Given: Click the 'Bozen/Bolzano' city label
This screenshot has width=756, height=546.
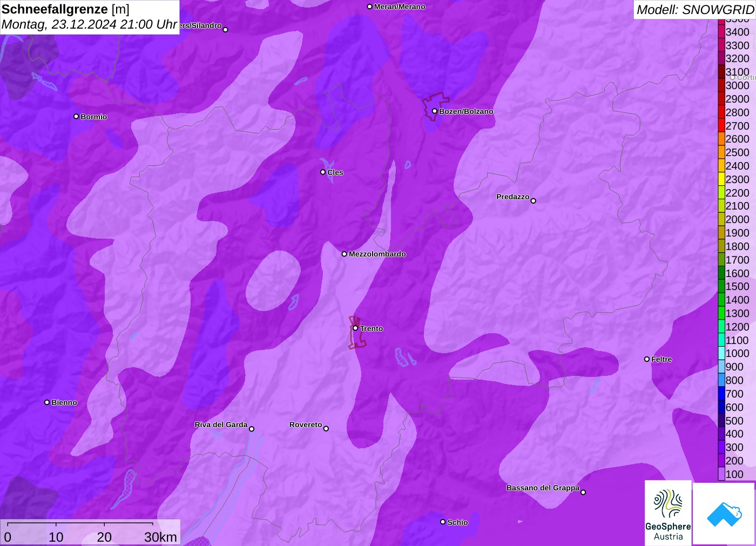Looking at the screenshot, I should (x=466, y=111).
